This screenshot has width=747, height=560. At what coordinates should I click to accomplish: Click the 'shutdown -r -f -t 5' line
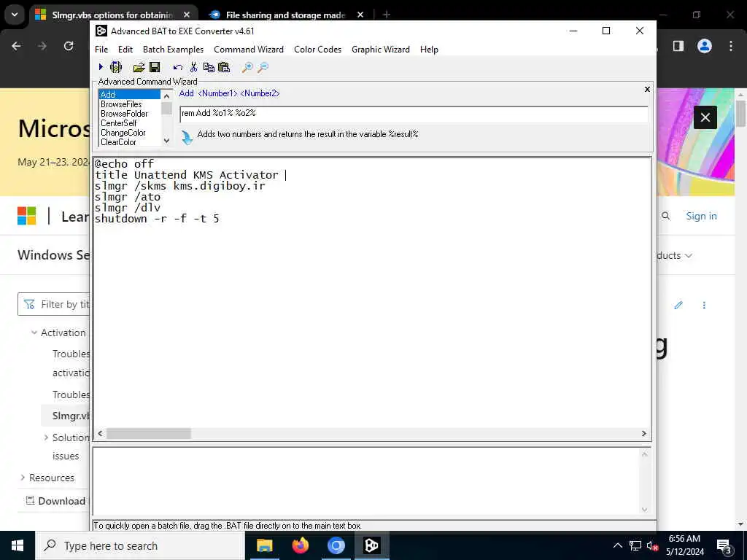coord(158,219)
